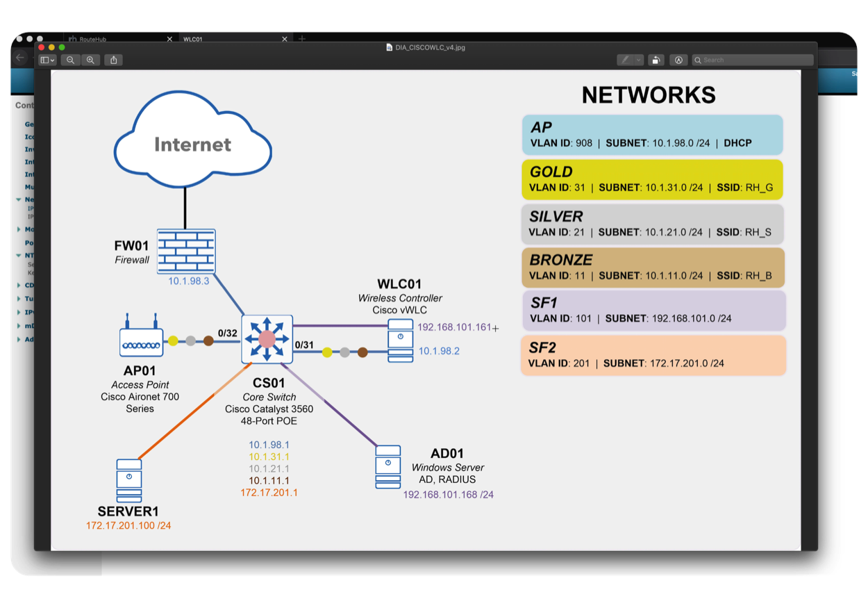Screen dimensions: 868x608
Task: Click the browser back arrow
Action: pos(20,58)
